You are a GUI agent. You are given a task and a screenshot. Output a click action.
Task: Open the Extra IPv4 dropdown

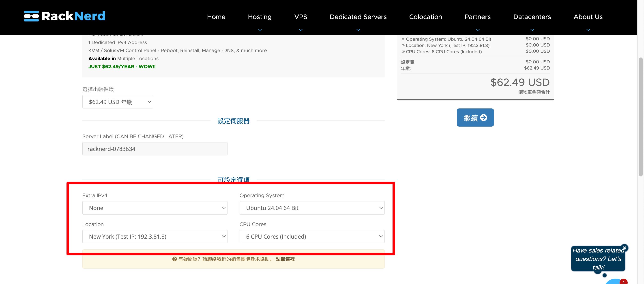point(155,208)
